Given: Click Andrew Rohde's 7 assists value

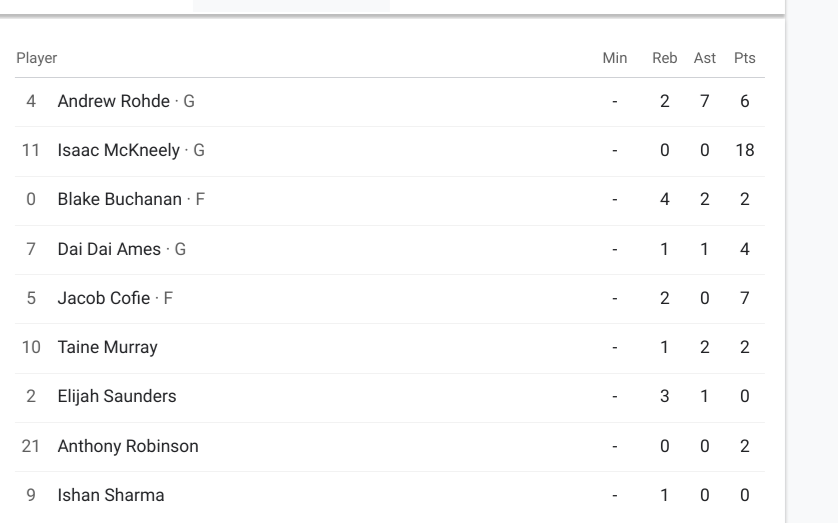Looking at the screenshot, I should coord(704,102).
